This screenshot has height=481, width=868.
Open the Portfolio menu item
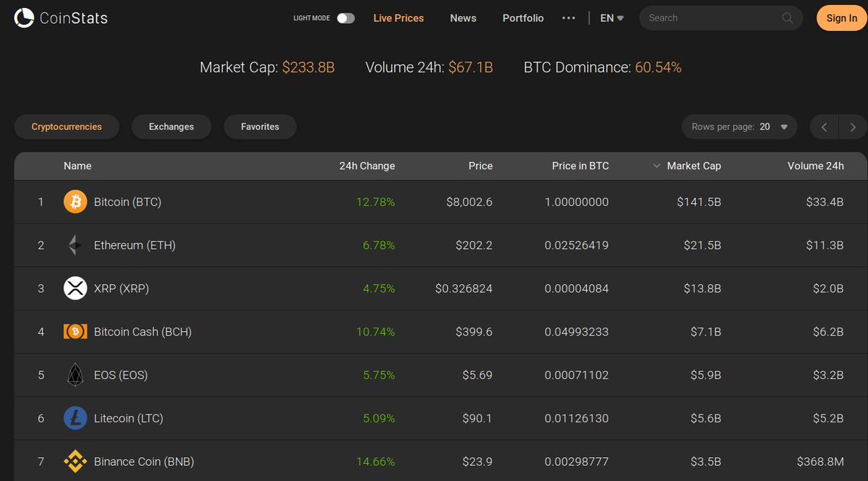pos(523,18)
